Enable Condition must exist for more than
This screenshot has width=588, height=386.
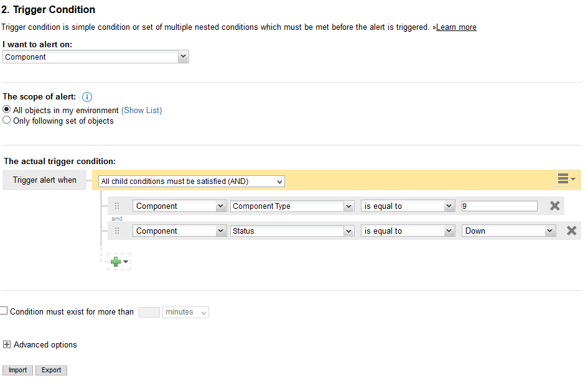click(4, 311)
